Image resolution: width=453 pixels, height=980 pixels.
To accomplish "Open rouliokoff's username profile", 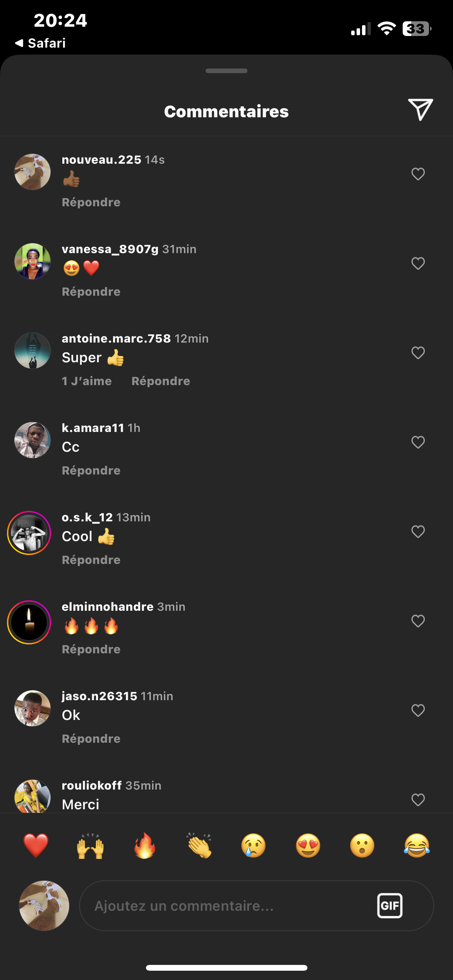I will pyautogui.click(x=92, y=785).
